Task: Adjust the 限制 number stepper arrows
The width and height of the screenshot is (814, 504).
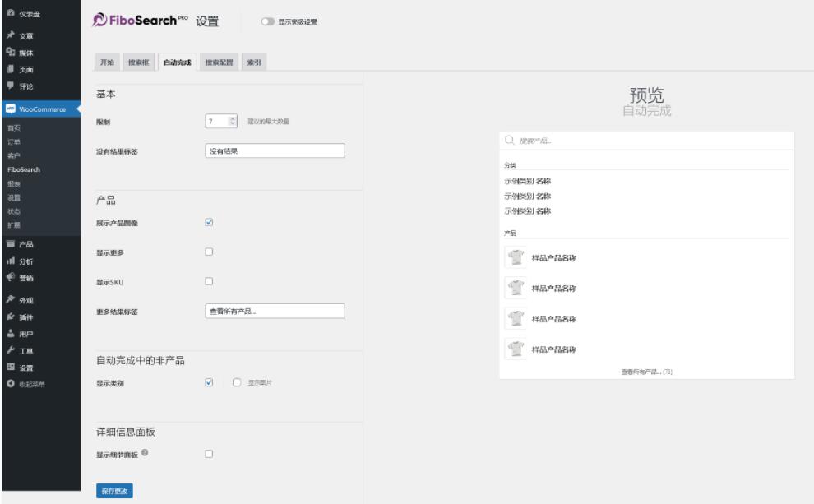Action: pos(231,122)
